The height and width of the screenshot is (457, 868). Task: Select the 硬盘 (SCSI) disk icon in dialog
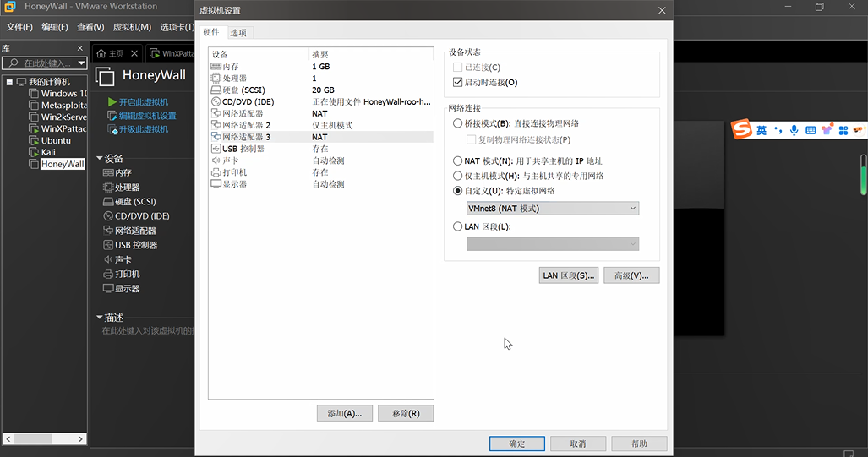click(x=216, y=90)
